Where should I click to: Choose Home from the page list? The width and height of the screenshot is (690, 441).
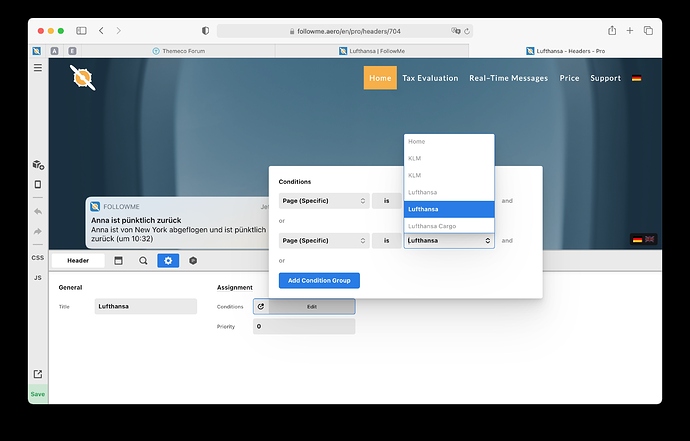pyautogui.click(x=449, y=141)
